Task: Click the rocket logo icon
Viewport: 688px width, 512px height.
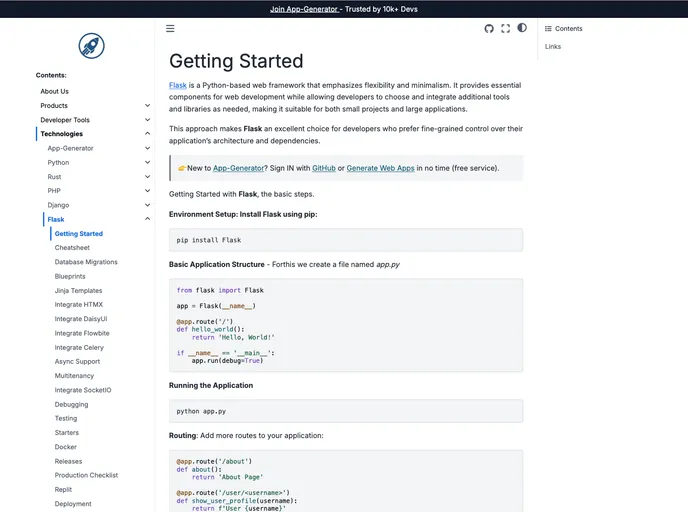Action: point(91,46)
